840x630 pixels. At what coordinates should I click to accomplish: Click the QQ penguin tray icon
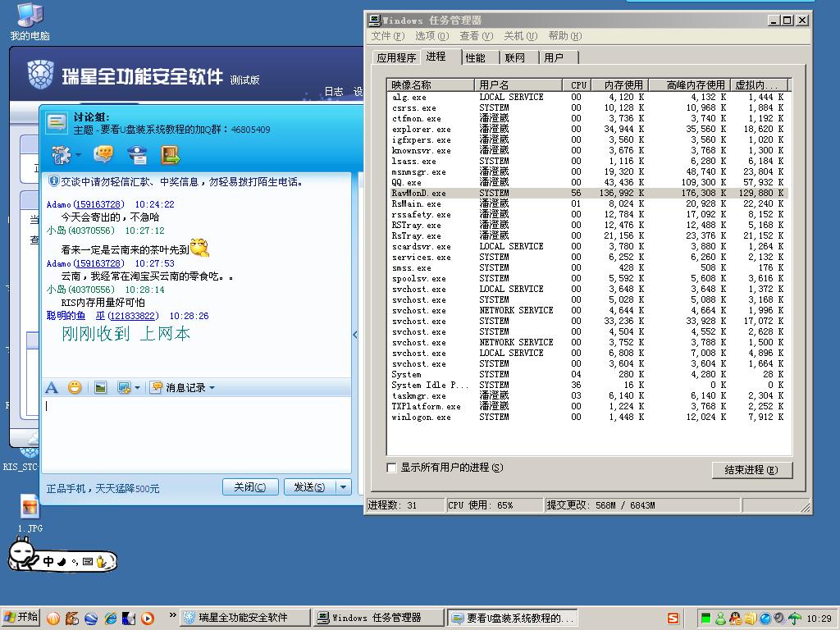(x=736, y=619)
